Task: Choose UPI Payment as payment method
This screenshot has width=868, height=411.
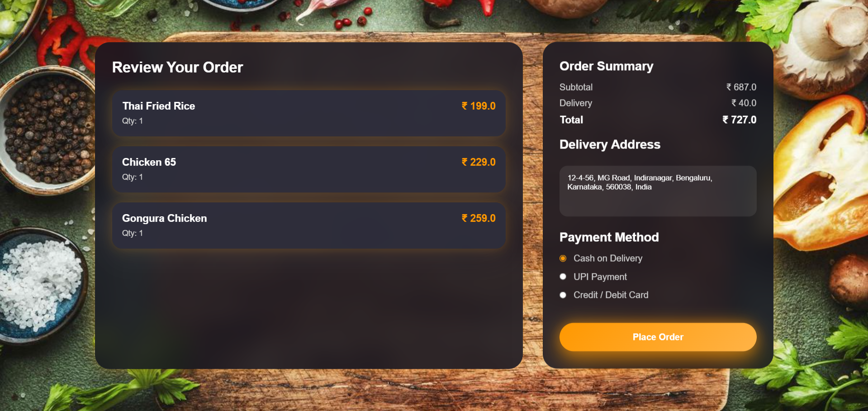Action: 563,277
